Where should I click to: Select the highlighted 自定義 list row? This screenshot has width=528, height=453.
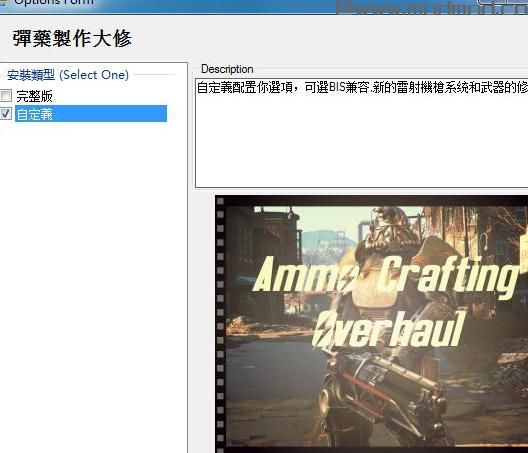(x=91, y=114)
